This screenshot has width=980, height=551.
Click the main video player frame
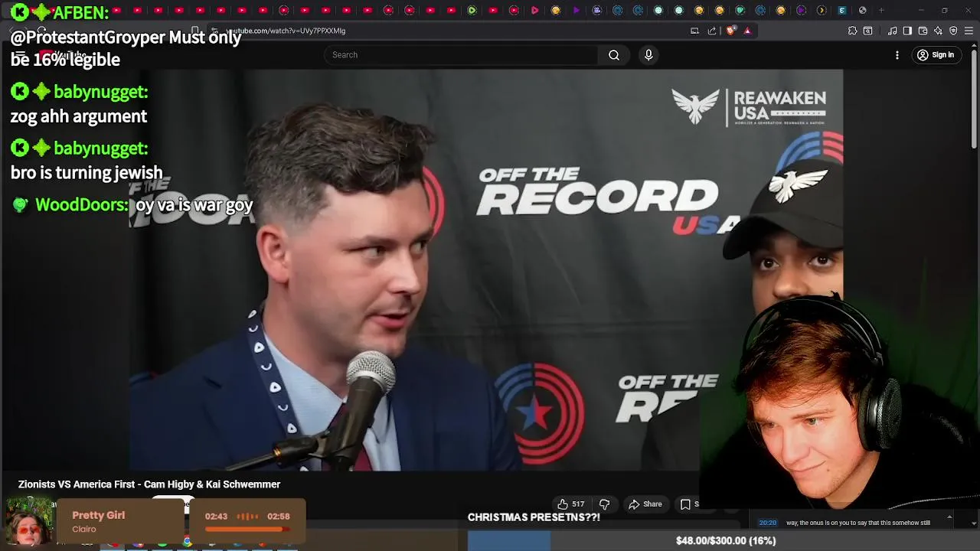(486, 269)
